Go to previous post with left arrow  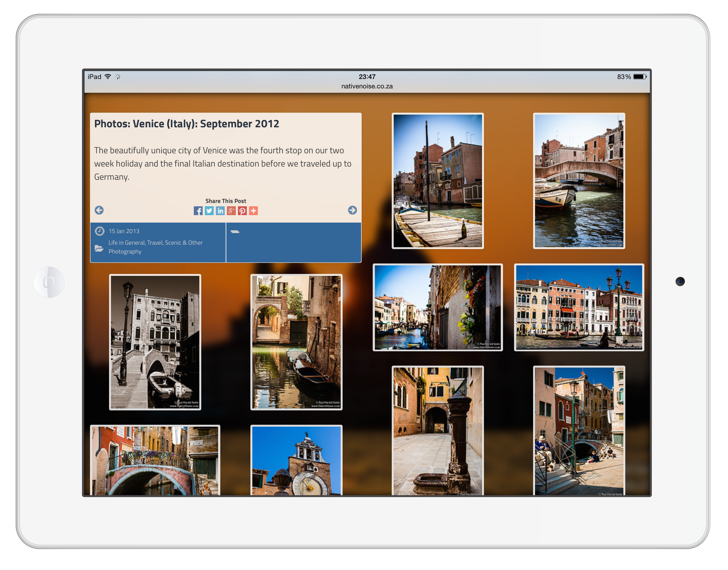coord(99,210)
